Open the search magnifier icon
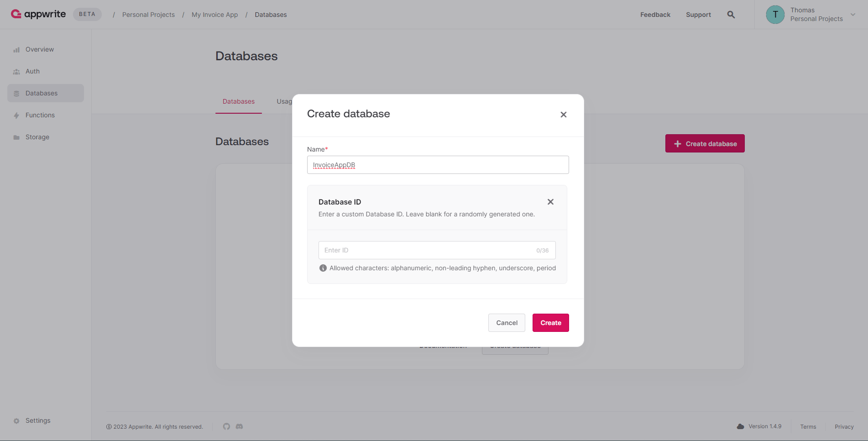Viewport: 868px width, 441px height. [x=731, y=15]
